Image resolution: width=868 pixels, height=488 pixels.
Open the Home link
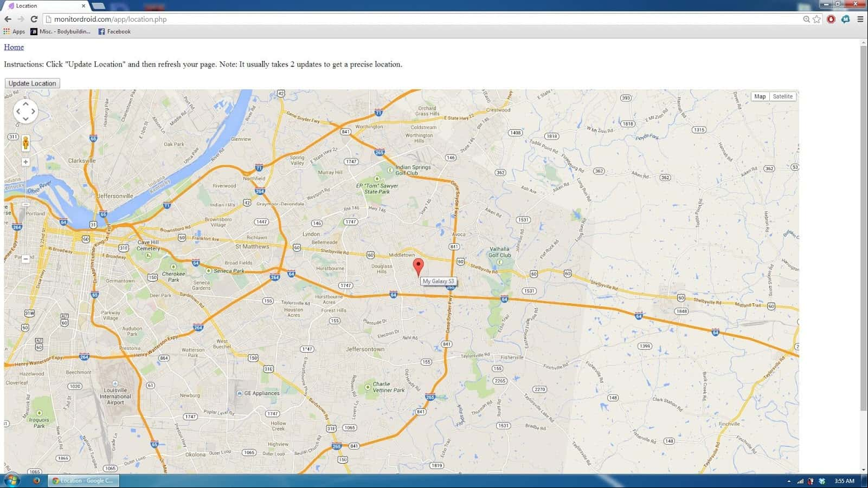[x=14, y=47]
